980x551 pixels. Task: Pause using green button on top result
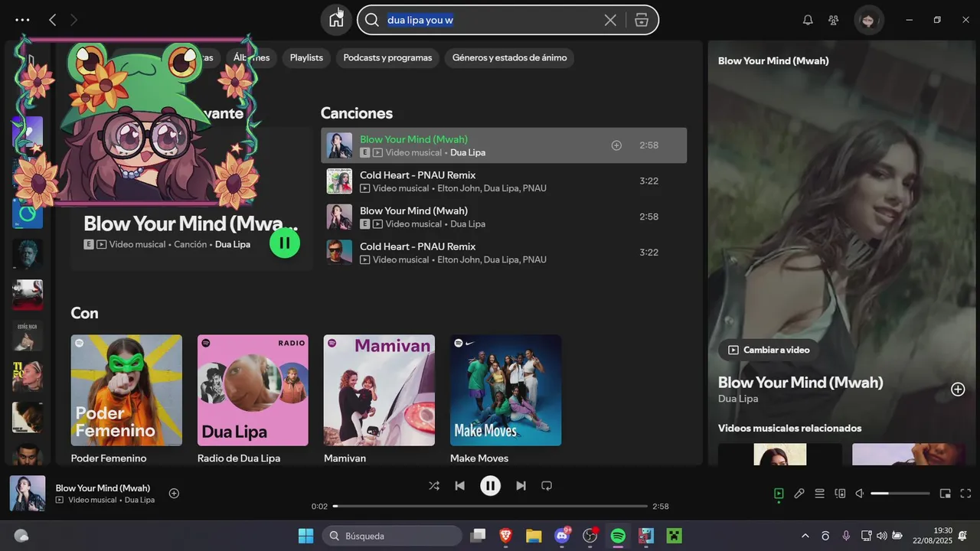[x=285, y=243]
